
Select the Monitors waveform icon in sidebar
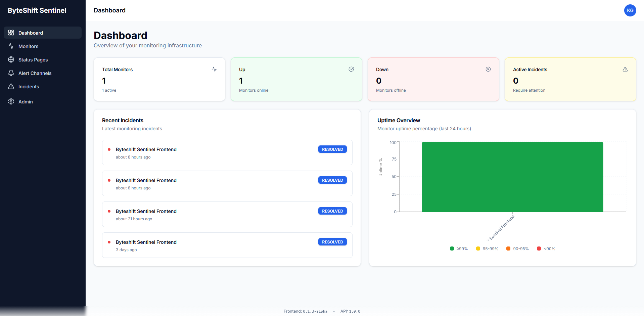(x=11, y=46)
